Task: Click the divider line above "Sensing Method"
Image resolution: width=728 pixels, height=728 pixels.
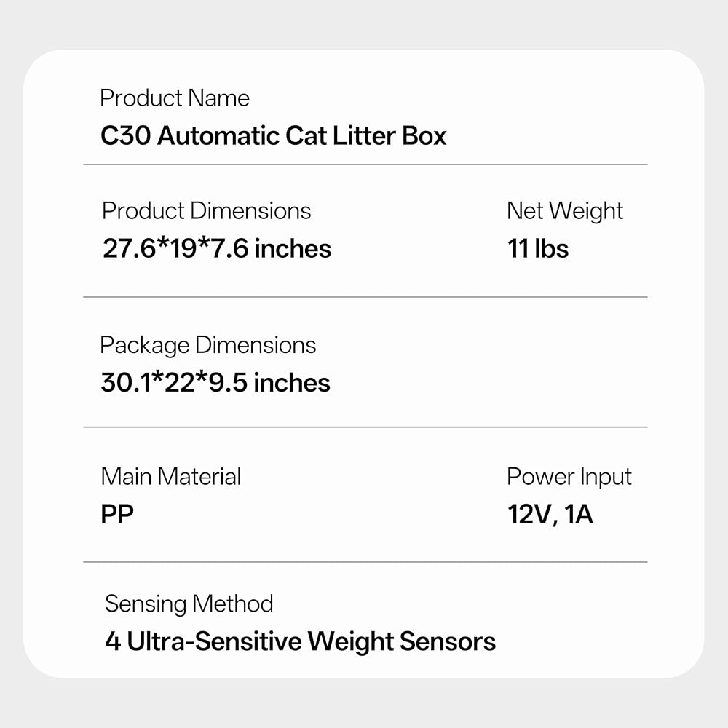Action: (x=365, y=562)
